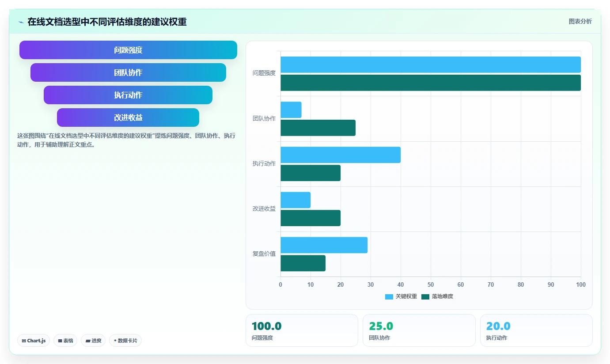Click the 数据卡片 tag chip

pyautogui.click(x=125, y=341)
